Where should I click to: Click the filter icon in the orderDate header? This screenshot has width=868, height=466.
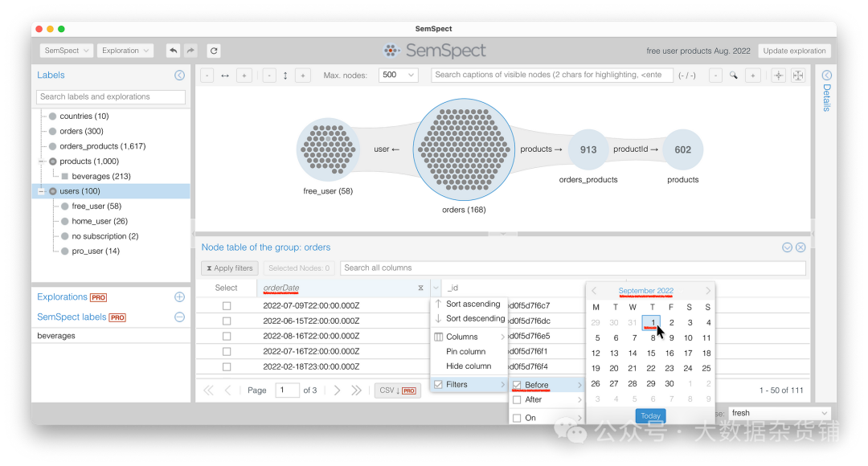[x=420, y=288]
